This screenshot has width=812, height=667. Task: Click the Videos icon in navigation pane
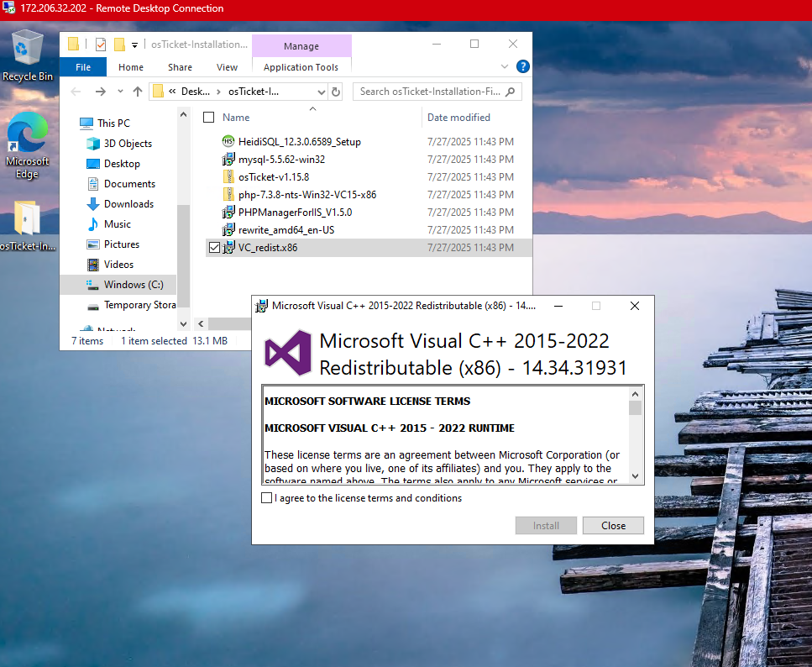[93, 265]
